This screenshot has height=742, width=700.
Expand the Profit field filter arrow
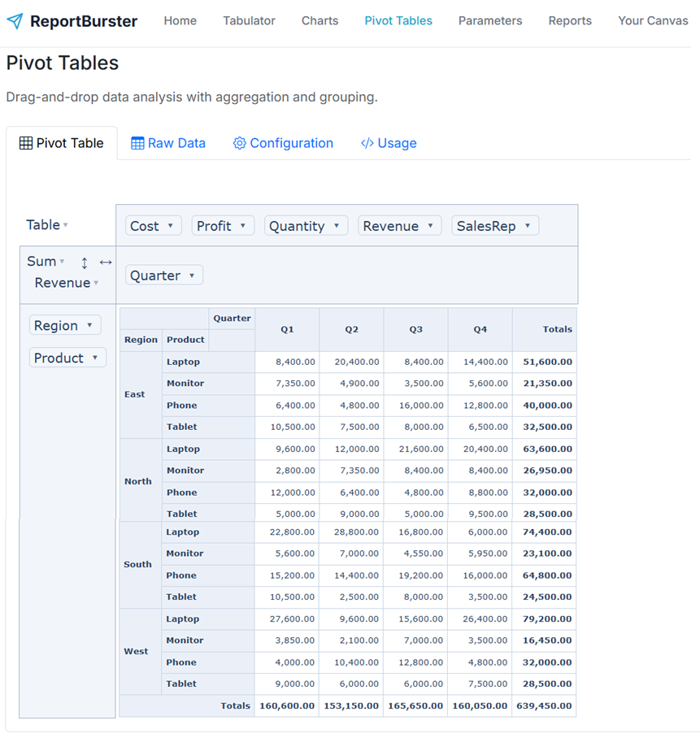coord(242,226)
